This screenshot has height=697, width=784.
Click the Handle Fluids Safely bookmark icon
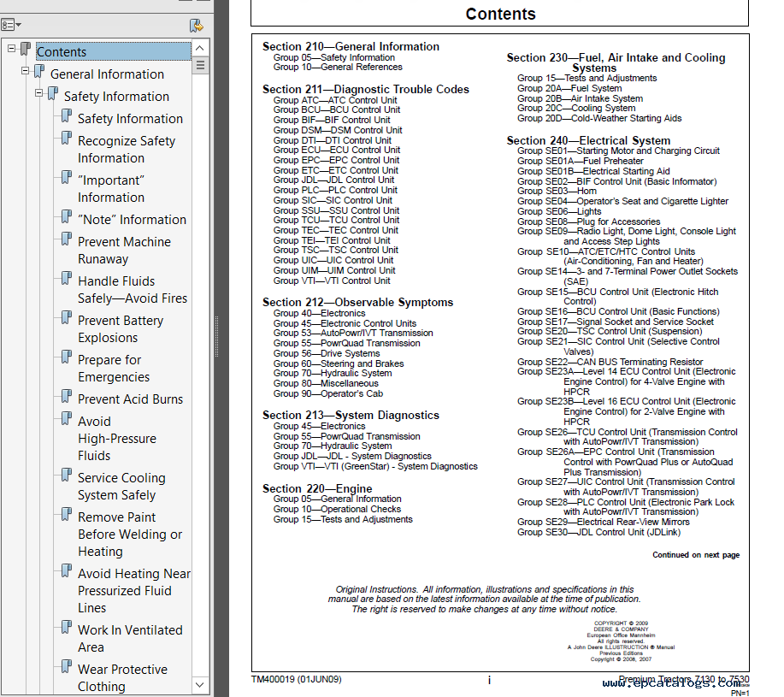click(x=66, y=279)
